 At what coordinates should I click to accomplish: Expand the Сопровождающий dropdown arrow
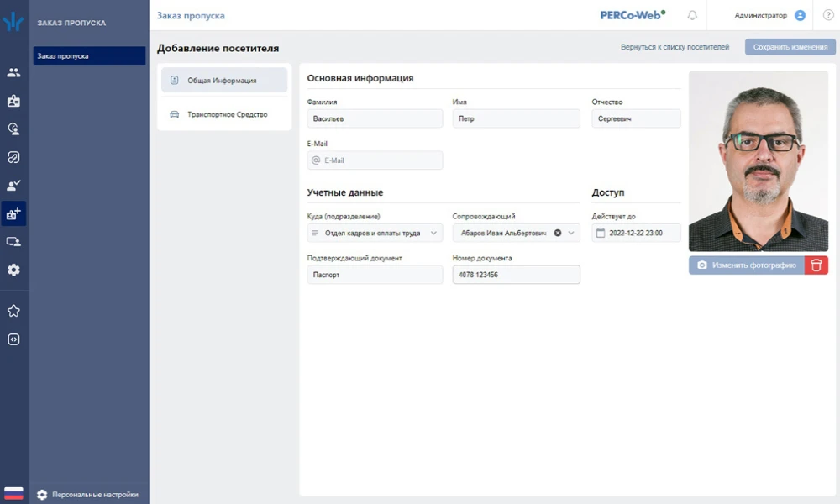(571, 233)
